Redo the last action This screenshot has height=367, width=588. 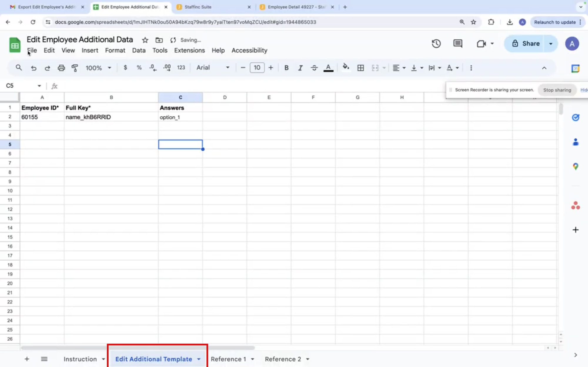click(47, 68)
